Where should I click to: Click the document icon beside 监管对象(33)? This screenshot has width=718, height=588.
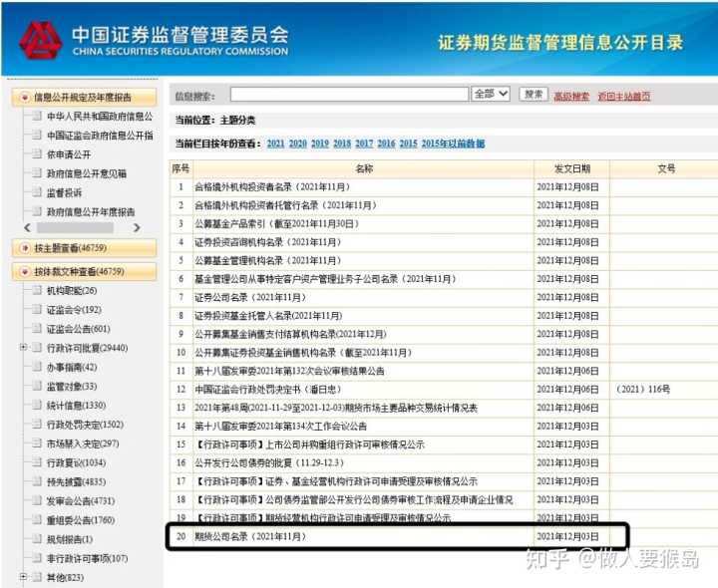37,386
